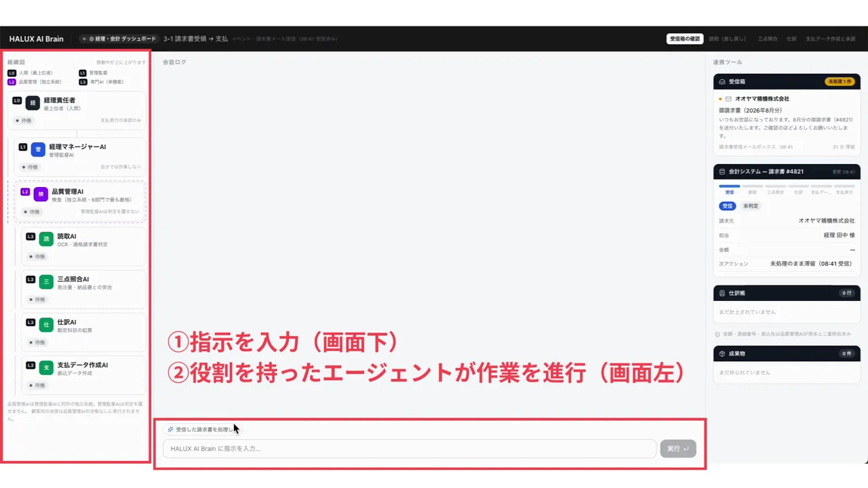Click the ledger icon beside 仕訳帳
The width and height of the screenshot is (868, 488).
(x=722, y=293)
